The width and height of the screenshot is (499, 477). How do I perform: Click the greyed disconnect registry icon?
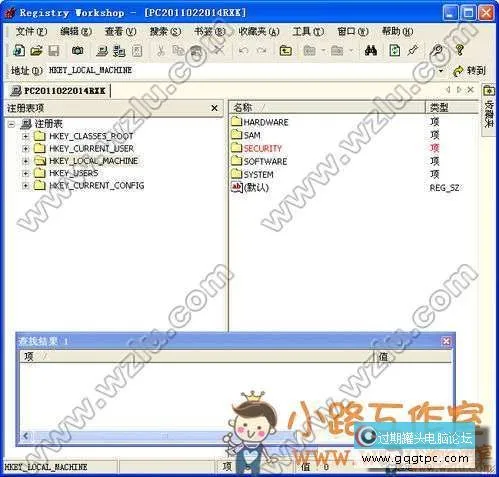[137, 51]
